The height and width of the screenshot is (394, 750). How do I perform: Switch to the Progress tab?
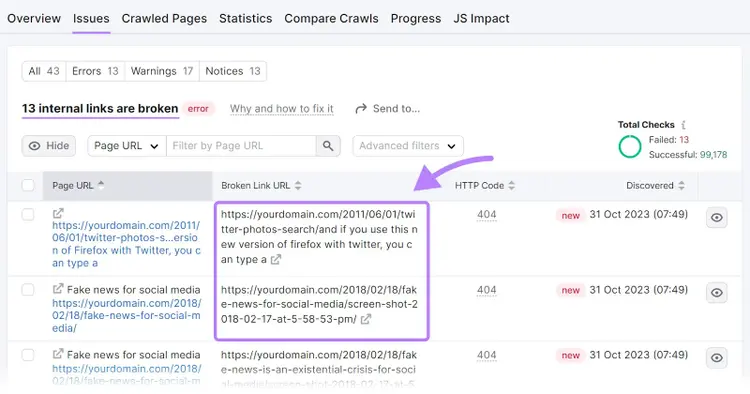click(416, 19)
